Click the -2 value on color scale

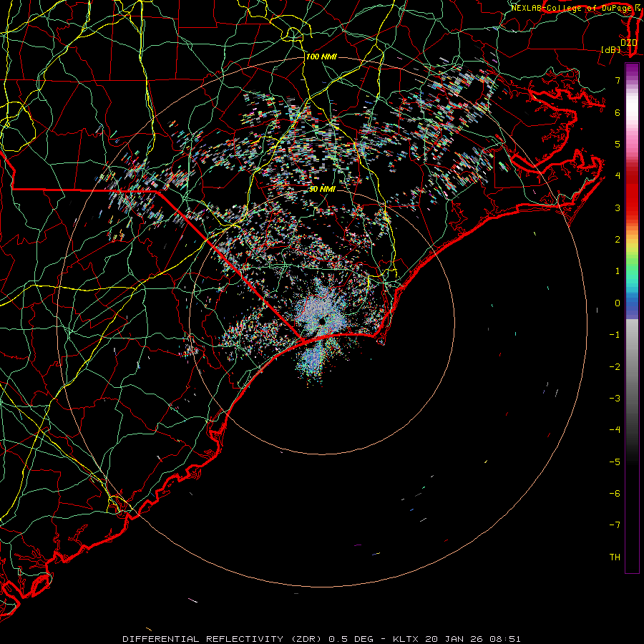(615, 366)
